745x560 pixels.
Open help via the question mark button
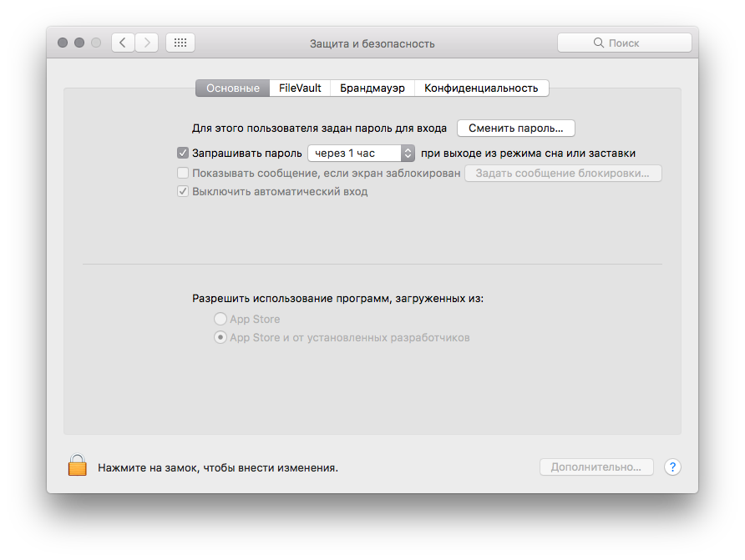pos(672,467)
